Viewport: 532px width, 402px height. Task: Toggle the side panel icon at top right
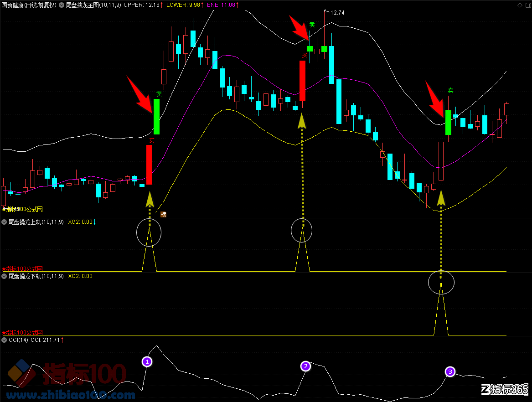[x=527, y=5]
